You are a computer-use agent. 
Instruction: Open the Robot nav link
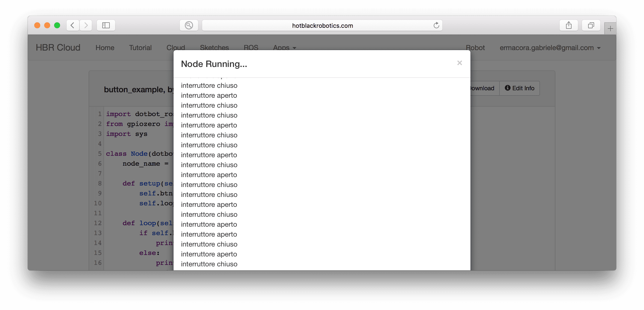coord(475,47)
